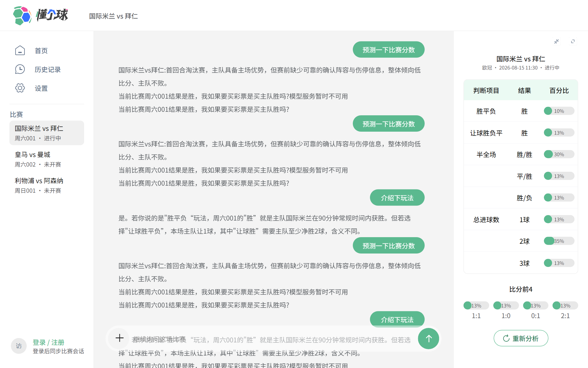Open 历史记录 in the sidebar
Screen dimensions: 588x368
(x=48, y=69)
